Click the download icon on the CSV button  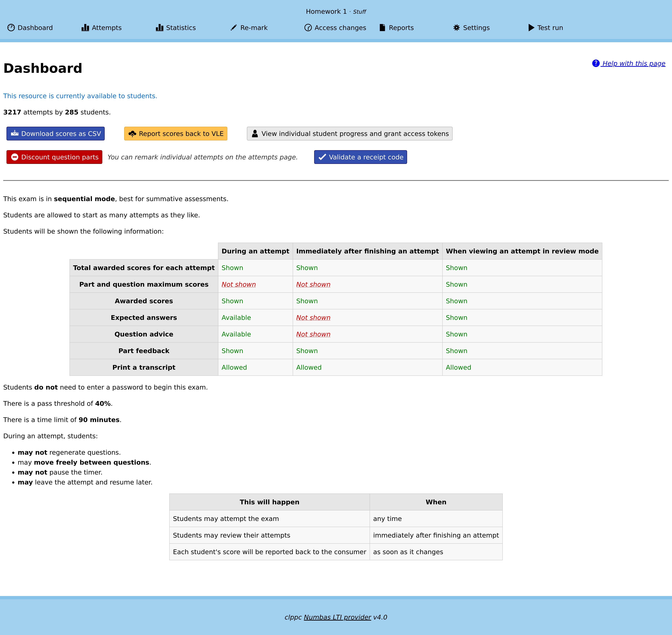(x=15, y=133)
